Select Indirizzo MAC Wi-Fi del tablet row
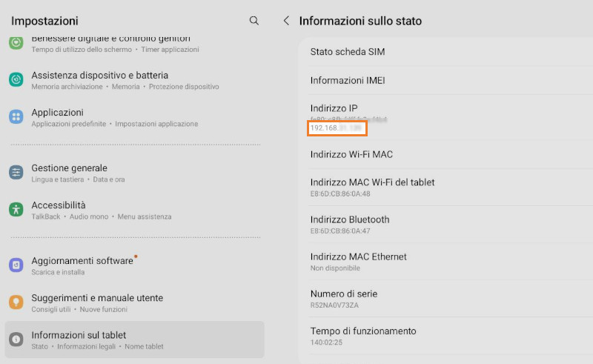 (450, 188)
